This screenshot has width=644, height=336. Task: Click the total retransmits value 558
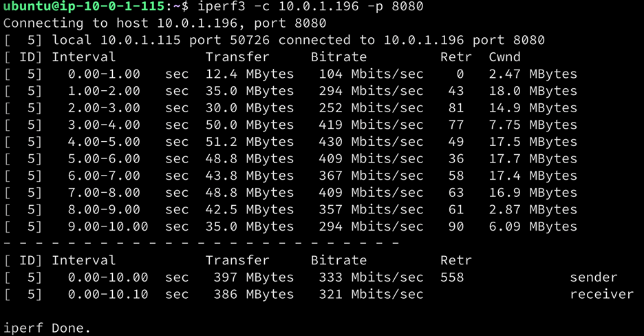(452, 277)
